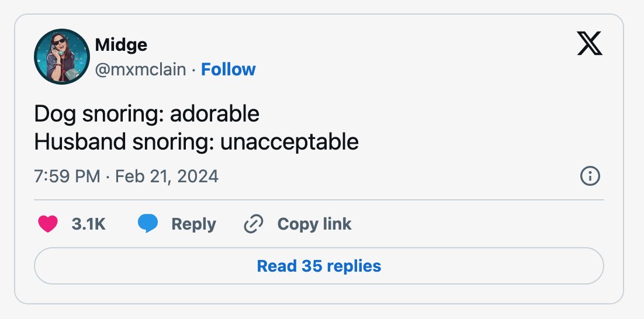Click the Reply text label
Image resolution: width=644 pixels, height=319 pixels.
193,224
